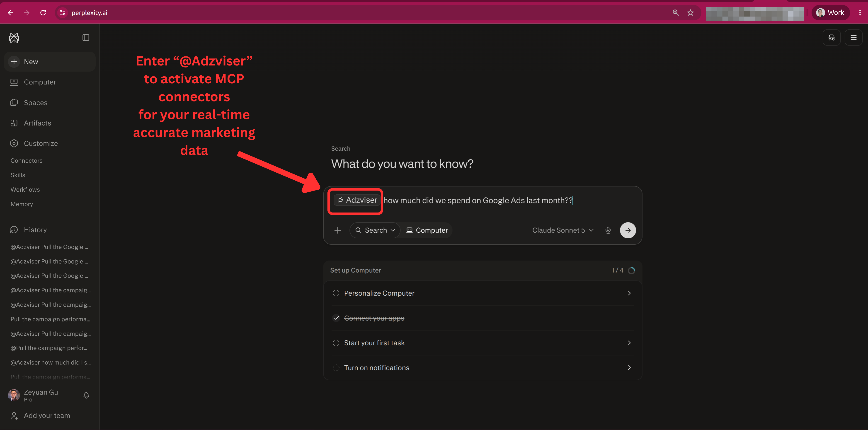Go to Connectors settings
868x430 pixels.
pyautogui.click(x=26, y=161)
